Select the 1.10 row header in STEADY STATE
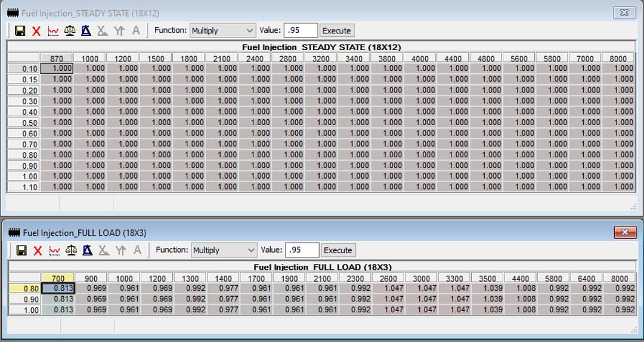Screen dimensions: 644x342 click(24, 187)
